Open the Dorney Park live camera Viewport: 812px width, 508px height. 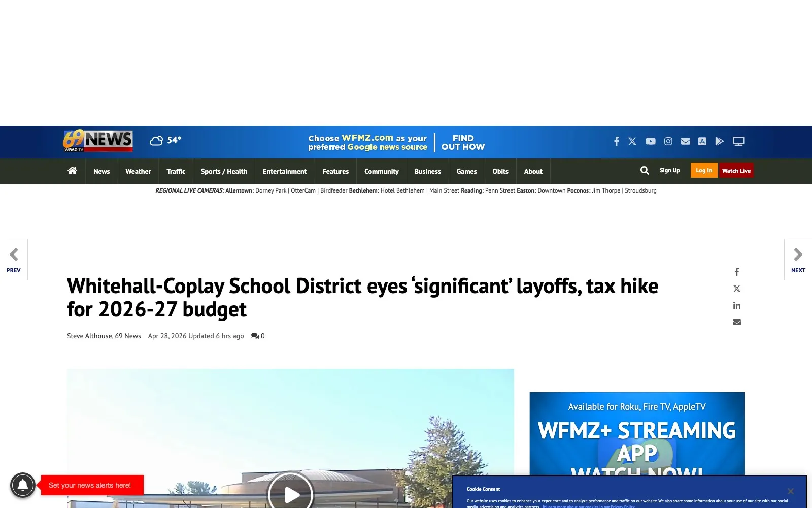[271, 190]
